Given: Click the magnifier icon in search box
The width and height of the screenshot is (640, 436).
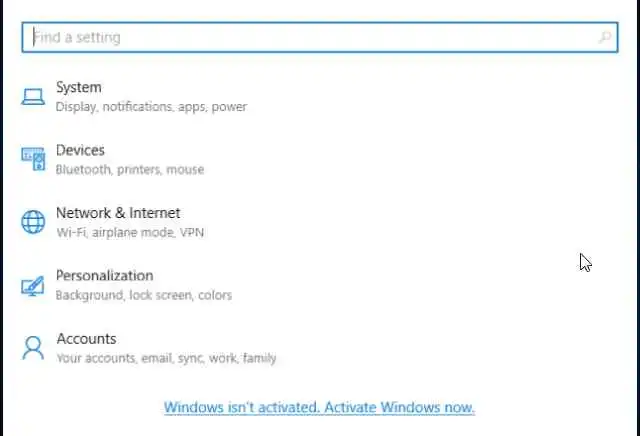Looking at the screenshot, I should pos(604,37).
